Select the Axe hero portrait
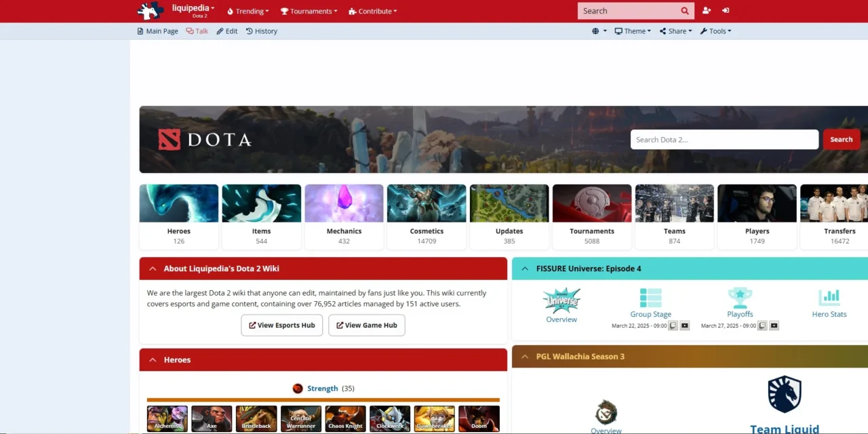This screenshot has width=868, height=434. point(212,419)
